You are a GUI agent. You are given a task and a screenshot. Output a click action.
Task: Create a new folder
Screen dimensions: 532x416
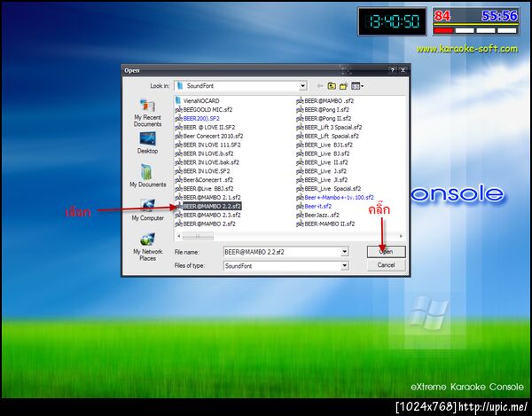click(x=343, y=86)
